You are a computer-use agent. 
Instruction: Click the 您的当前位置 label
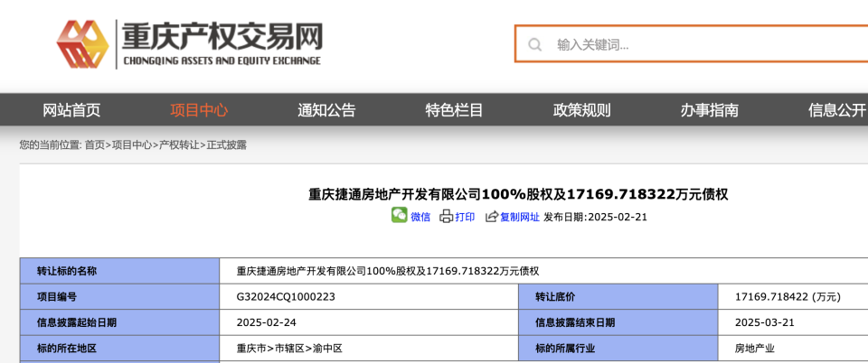click(51, 145)
